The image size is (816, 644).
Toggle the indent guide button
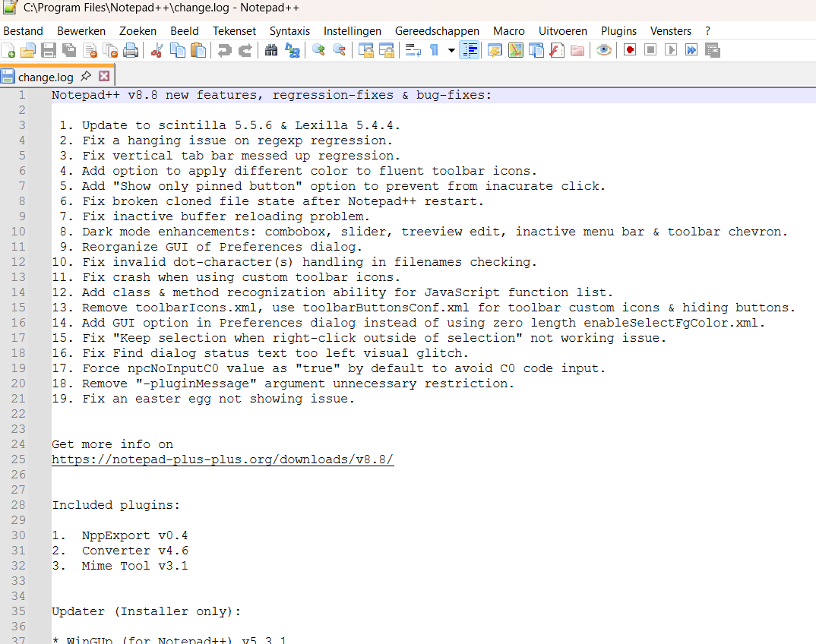470,50
